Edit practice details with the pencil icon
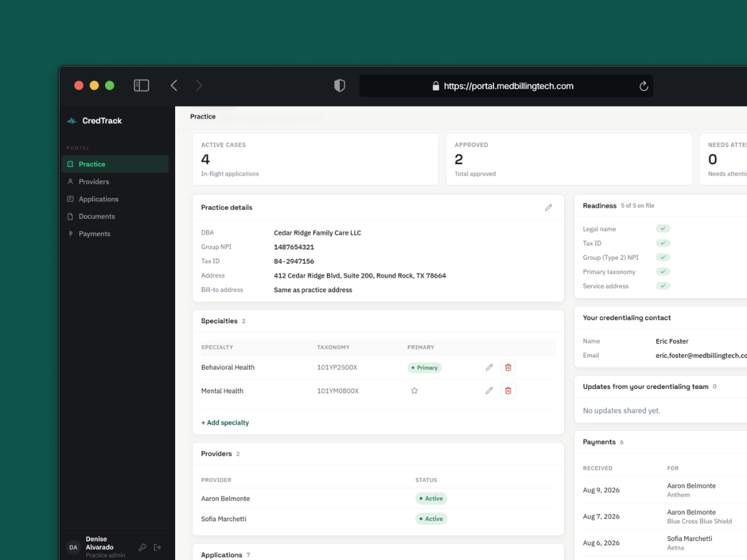 click(549, 207)
